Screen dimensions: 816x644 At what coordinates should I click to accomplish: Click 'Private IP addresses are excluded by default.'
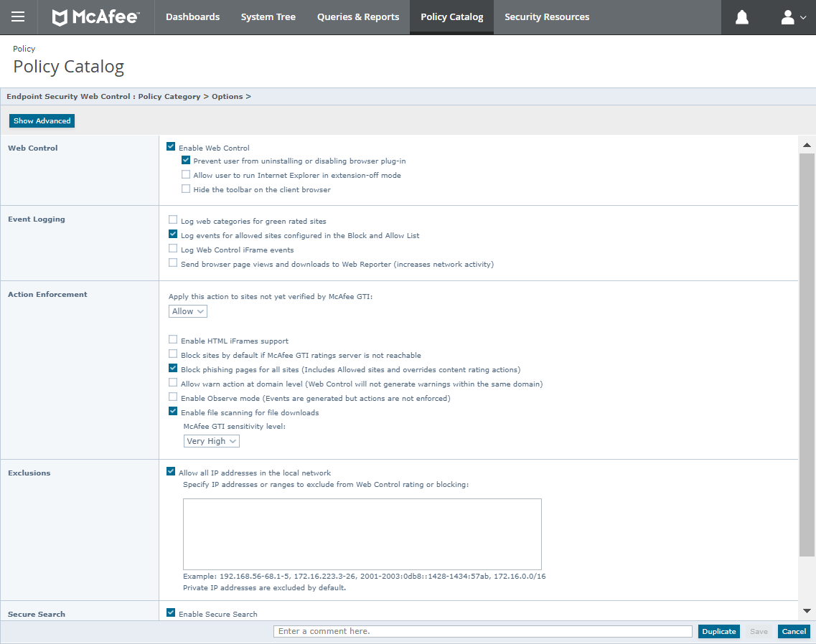click(264, 588)
